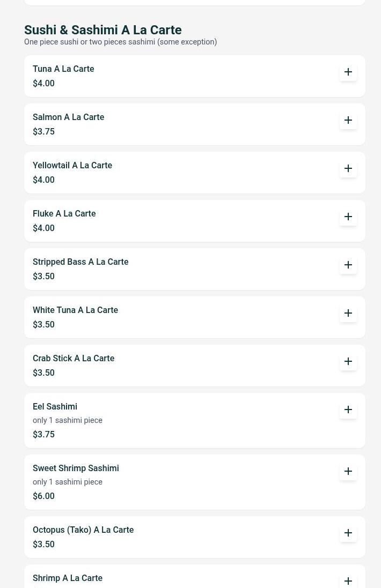Open the Yellowtail A La Carte card
The image size is (381, 588).
point(182,173)
